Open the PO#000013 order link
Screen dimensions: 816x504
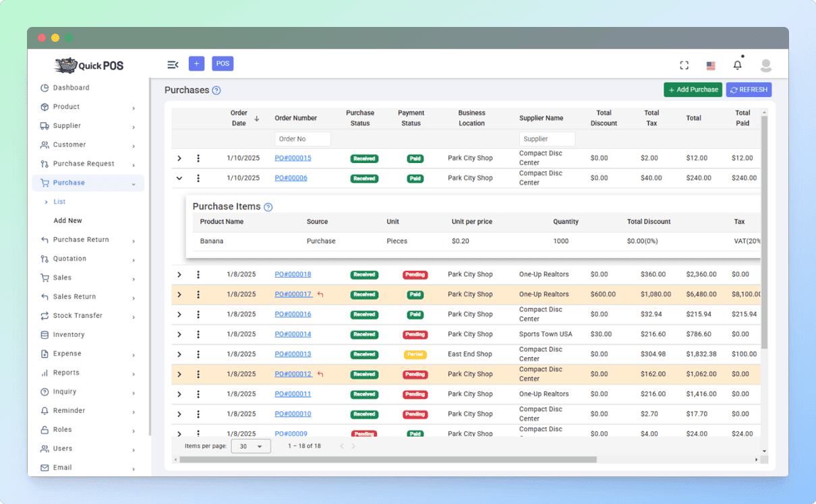pyautogui.click(x=293, y=354)
